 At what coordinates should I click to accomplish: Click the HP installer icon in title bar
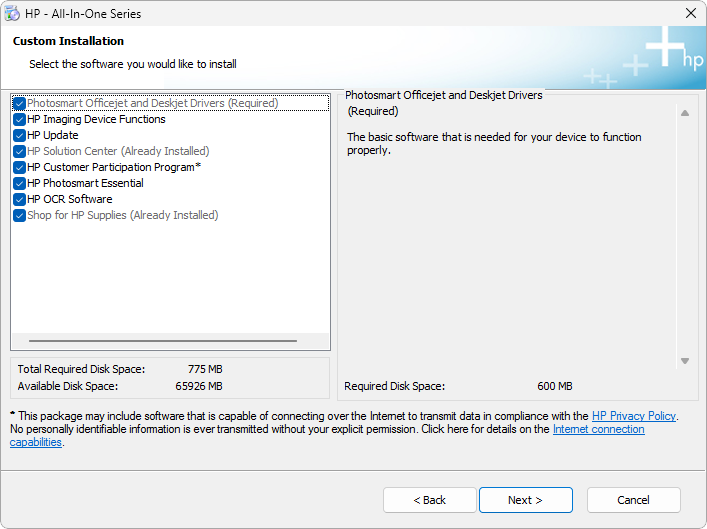pyautogui.click(x=12, y=14)
